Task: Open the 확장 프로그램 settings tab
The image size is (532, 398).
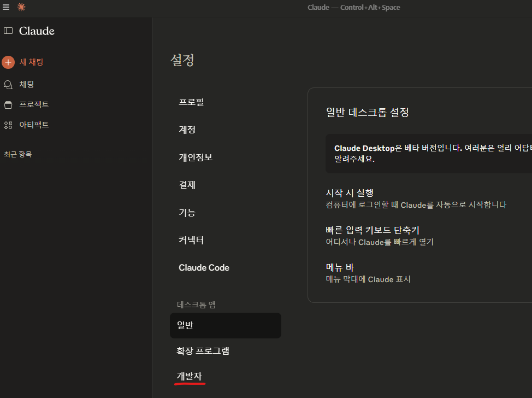Action: pos(203,351)
